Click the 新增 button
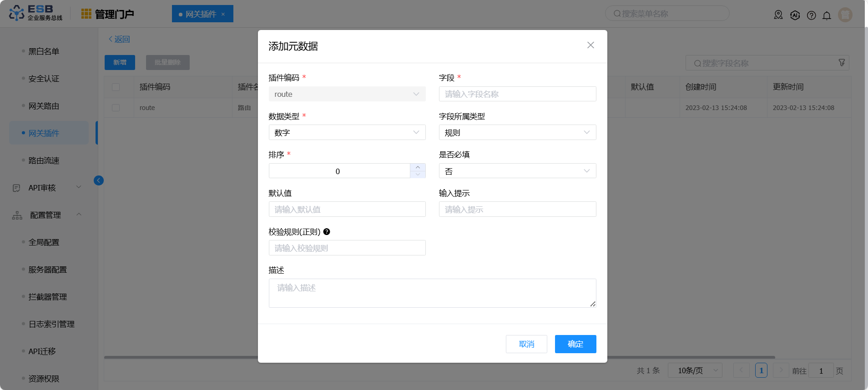This screenshot has height=390, width=868. click(120, 62)
